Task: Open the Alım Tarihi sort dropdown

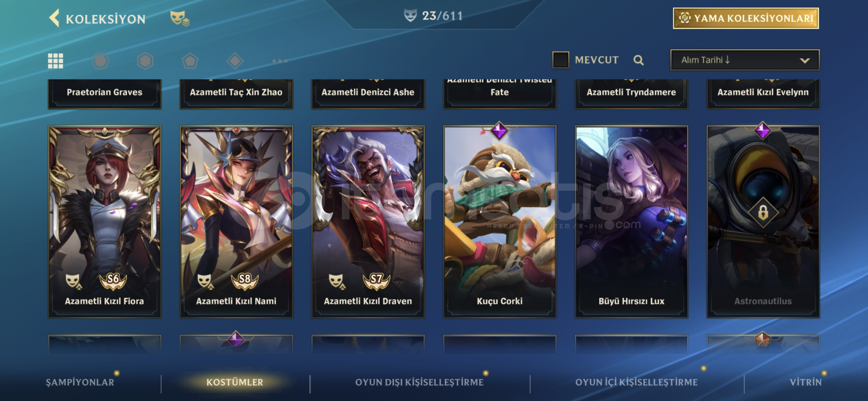Action: (x=745, y=60)
